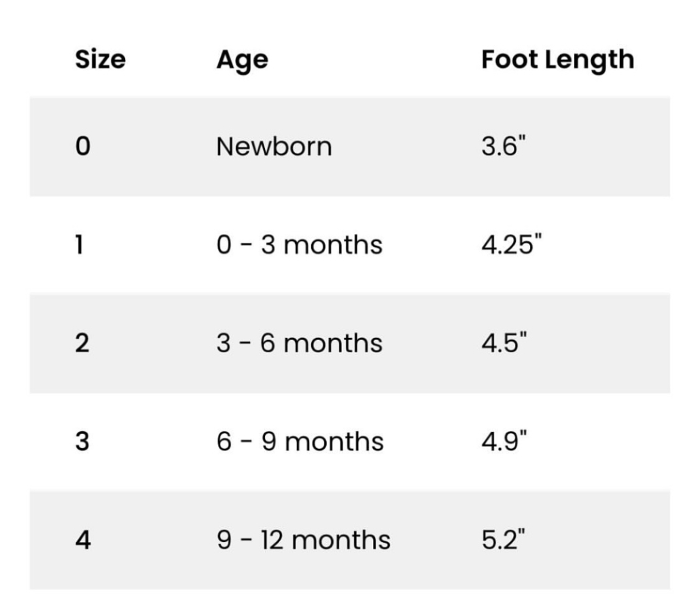This screenshot has width=700, height=608.
Task: Click the 4.25" foot length value
Action: [x=512, y=244]
